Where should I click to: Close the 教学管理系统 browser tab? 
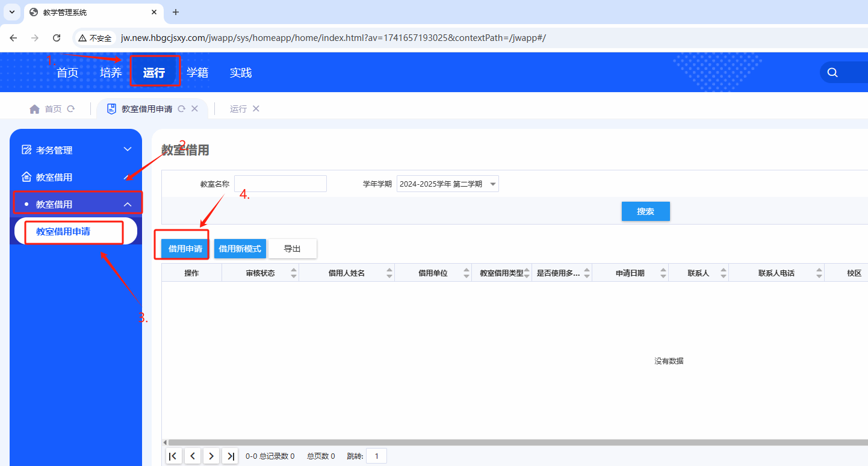point(154,12)
